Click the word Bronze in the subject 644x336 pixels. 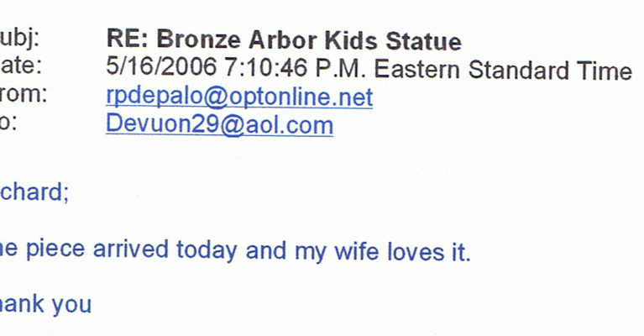198,39
